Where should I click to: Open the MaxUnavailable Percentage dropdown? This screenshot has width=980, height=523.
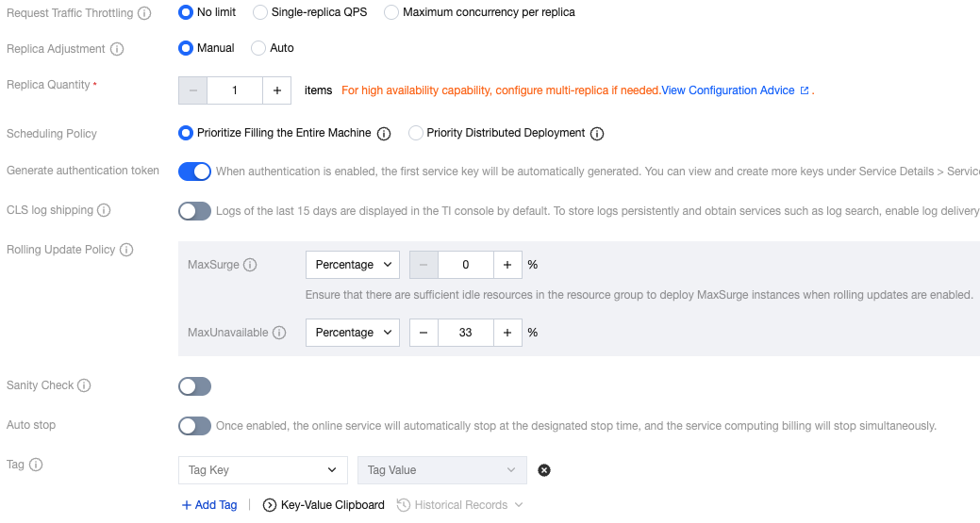click(353, 333)
